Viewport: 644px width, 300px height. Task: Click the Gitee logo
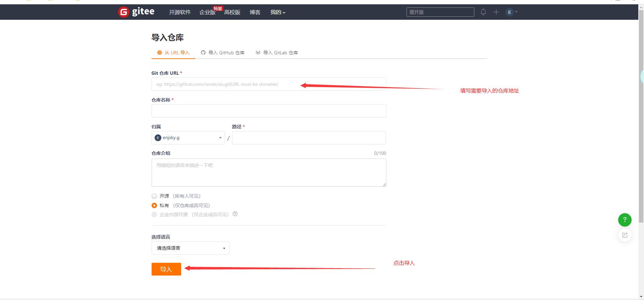[x=136, y=12]
